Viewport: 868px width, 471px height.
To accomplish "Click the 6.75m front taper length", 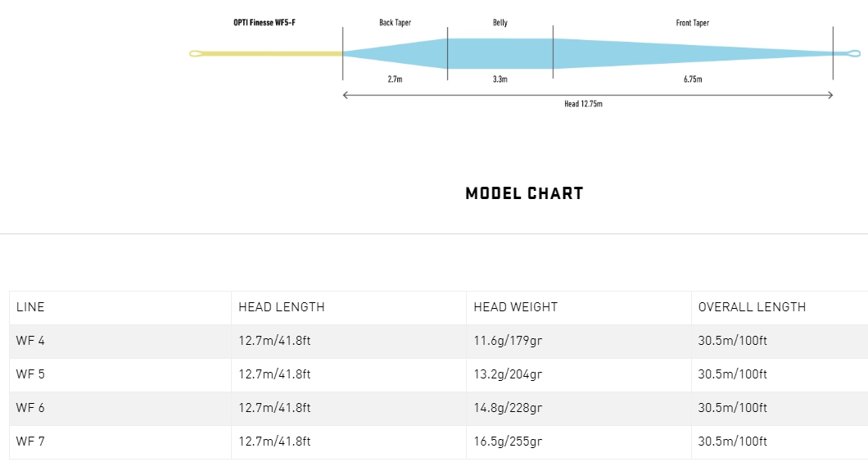I will [692, 79].
